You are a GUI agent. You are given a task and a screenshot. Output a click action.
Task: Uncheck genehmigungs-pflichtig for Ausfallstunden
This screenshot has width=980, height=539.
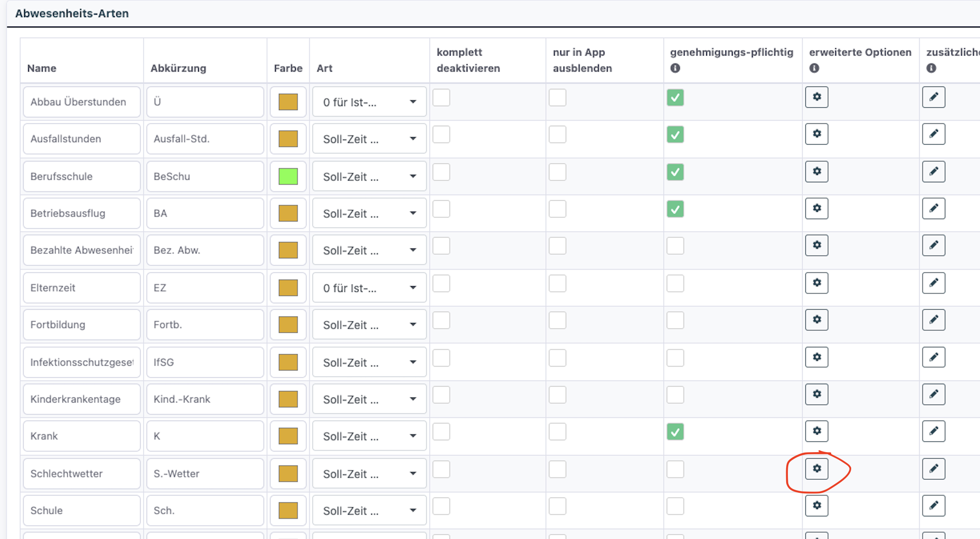point(675,135)
